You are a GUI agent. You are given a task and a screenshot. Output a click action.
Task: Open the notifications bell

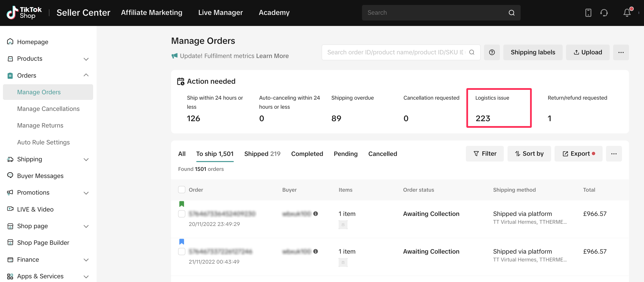tap(627, 12)
